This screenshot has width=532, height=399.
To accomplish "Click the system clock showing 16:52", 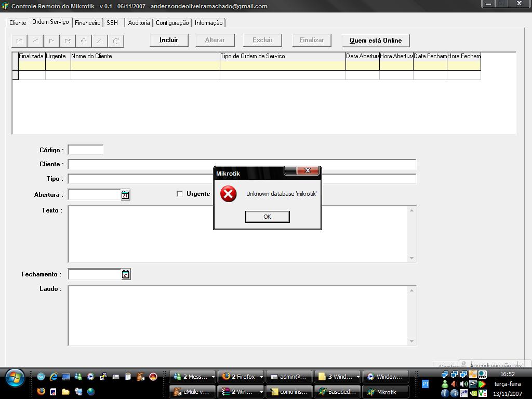I will (507, 374).
